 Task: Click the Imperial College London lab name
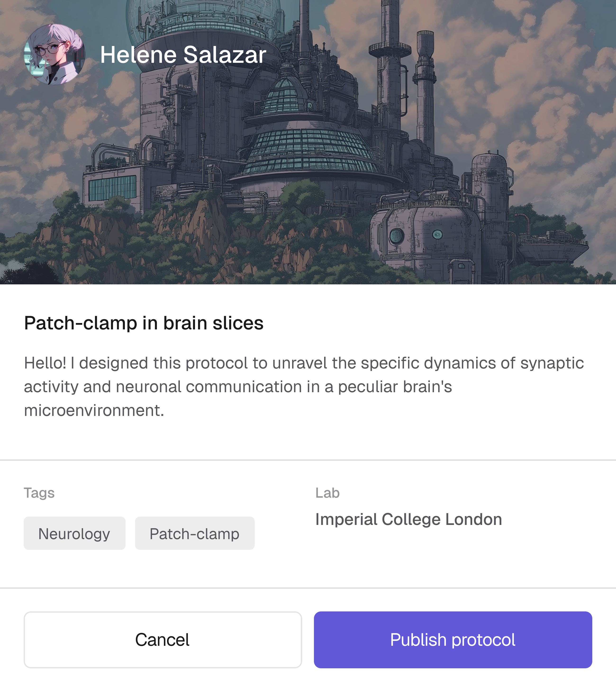click(x=408, y=519)
